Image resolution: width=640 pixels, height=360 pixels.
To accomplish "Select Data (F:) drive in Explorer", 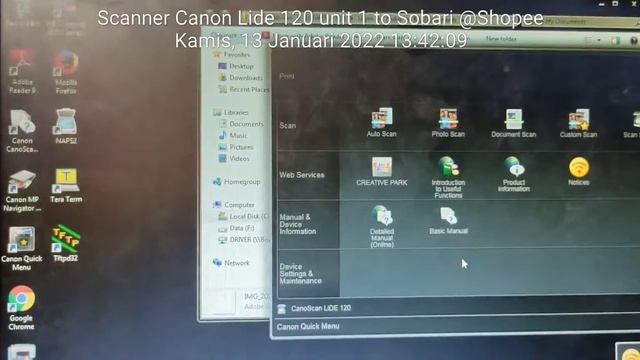I will coord(236,228).
